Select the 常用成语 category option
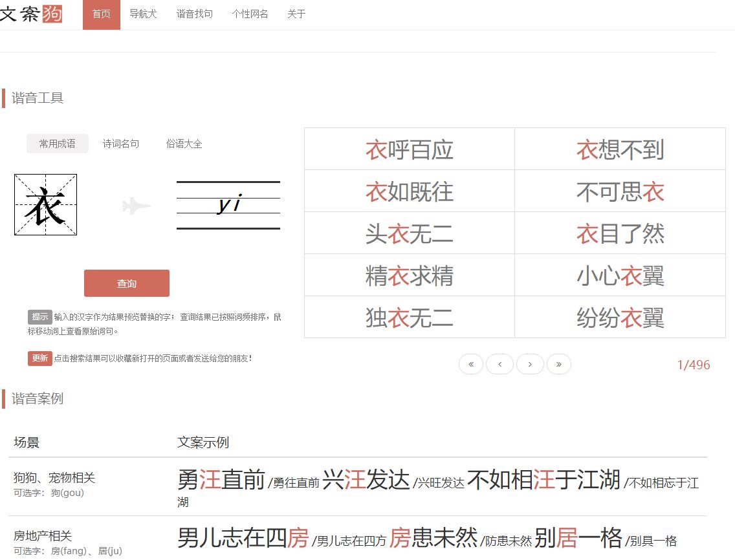735x560 pixels. (x=57, y=144)
